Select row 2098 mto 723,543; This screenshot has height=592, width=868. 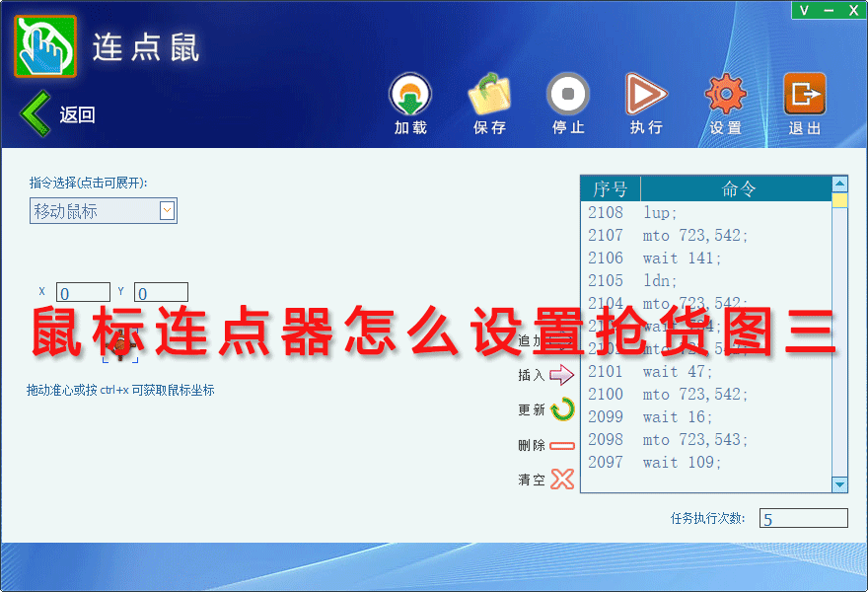706,440
